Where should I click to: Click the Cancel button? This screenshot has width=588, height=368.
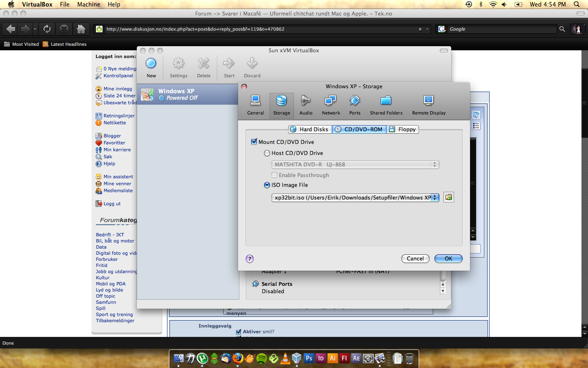click(415, 258)
